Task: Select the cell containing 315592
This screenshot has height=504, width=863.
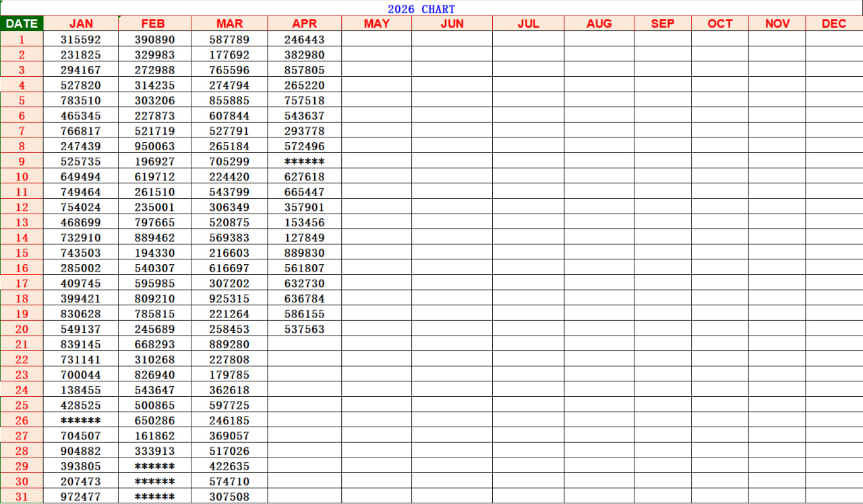Action: [x=81, y=40]
